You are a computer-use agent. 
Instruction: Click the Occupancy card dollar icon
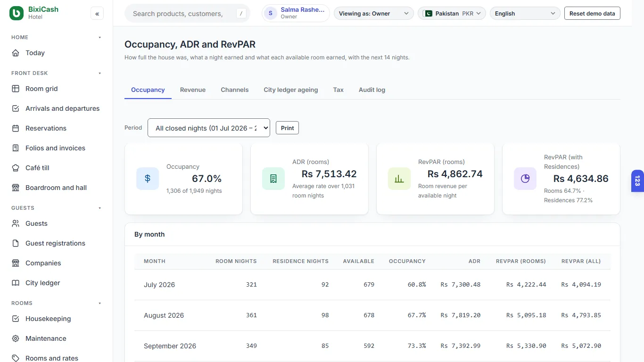coord(148,179)
